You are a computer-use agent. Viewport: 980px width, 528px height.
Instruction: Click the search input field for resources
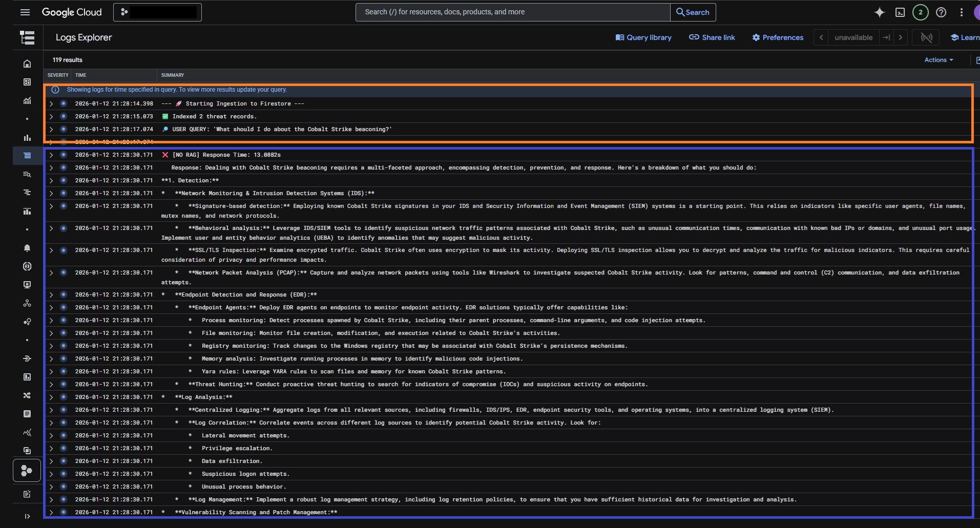[512, 12]
